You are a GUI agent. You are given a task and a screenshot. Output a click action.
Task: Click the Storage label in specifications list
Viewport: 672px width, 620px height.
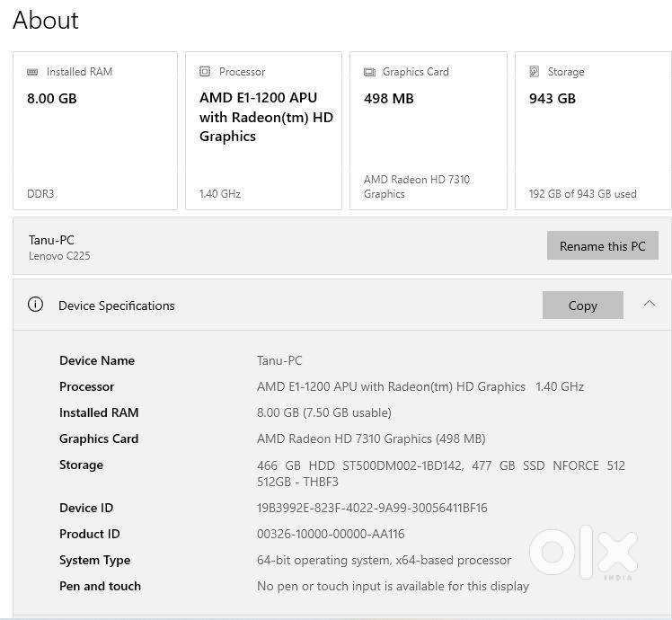coord(81,465)
